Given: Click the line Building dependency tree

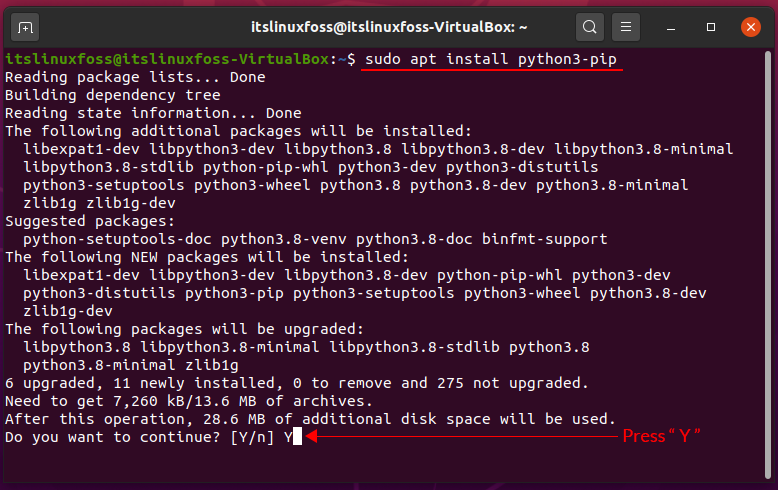Looking at the screenshot, I should click(113, 95).
